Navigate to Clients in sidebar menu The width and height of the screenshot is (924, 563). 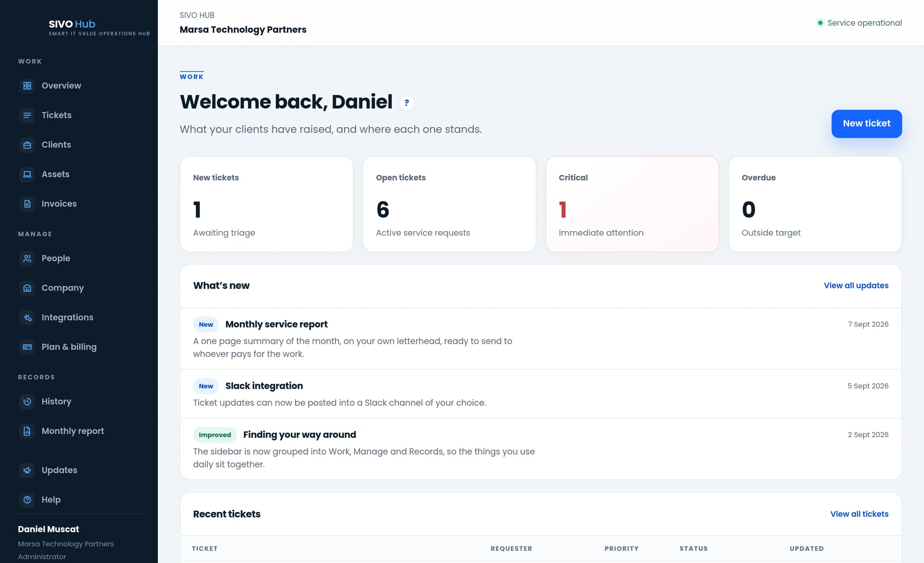coord(79,145)
